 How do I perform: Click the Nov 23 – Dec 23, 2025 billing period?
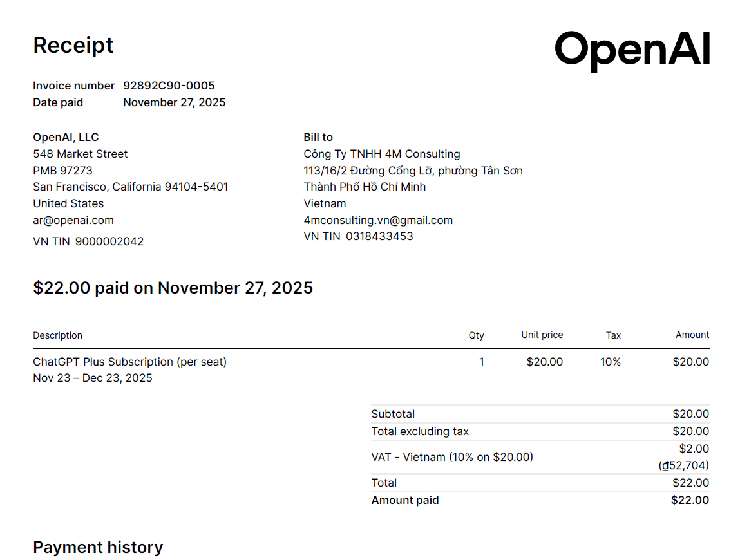[93, 378]
